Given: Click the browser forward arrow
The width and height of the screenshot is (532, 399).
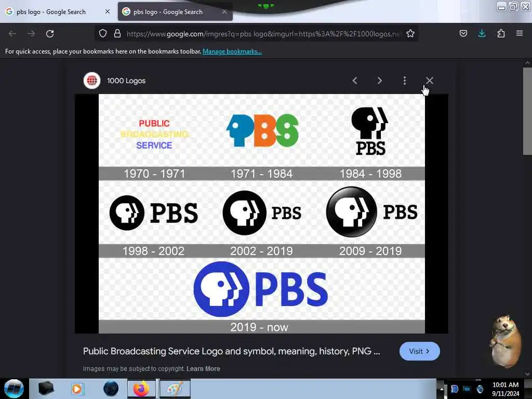Looking at the screenshot, I should 31,34.
